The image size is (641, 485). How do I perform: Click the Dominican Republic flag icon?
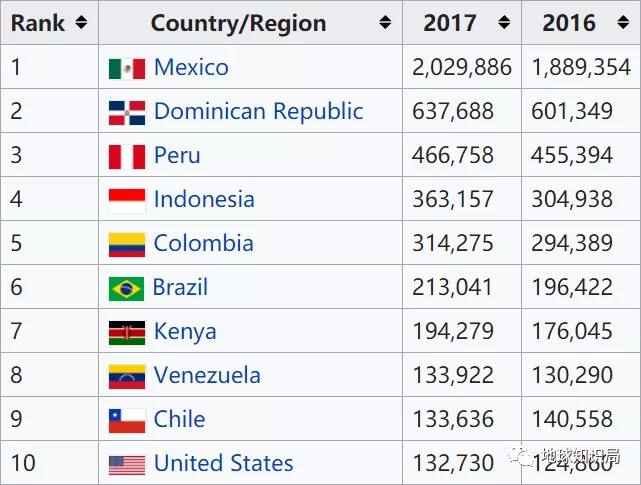[x=127, y=112]
